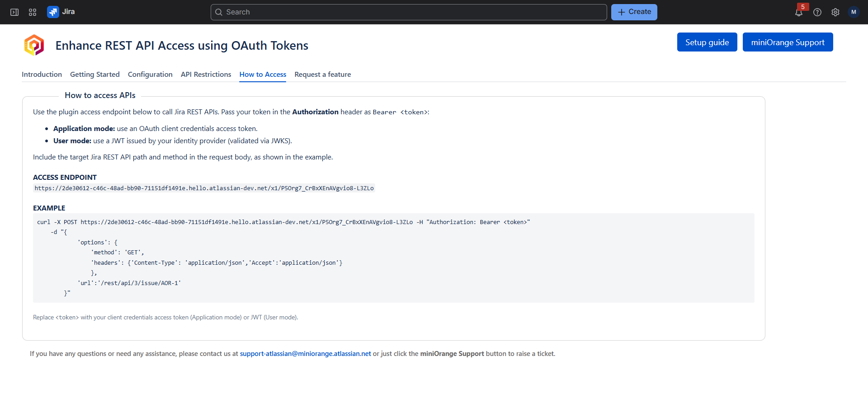The width and height of the screenshot is (868, 412).
Task: Click the ACCESS ENDPOINT heading
Action: pos(65,177)
